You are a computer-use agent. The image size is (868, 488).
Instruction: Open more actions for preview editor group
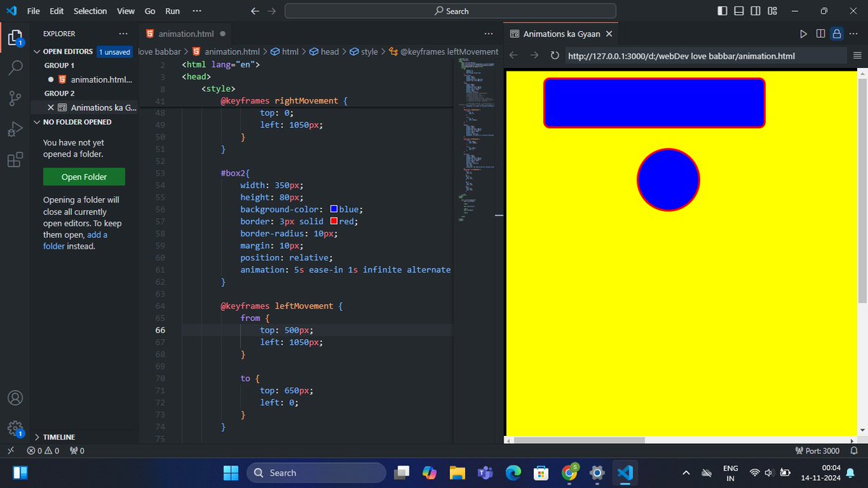point(854,33)
